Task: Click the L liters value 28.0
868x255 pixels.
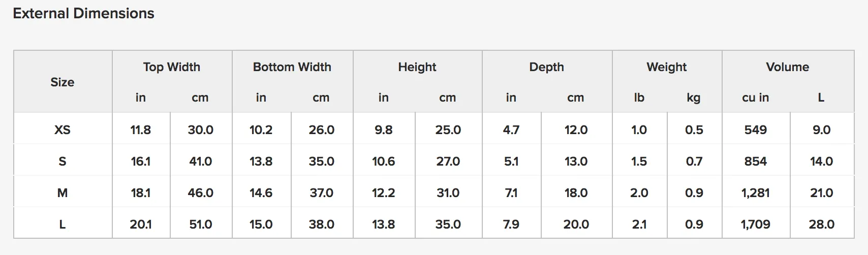Action: (x=821, y=224)
